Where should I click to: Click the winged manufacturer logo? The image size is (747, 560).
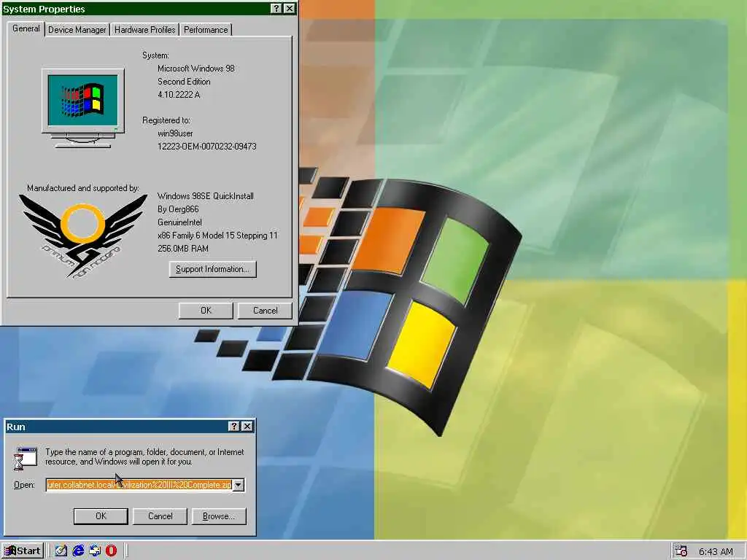83,236
